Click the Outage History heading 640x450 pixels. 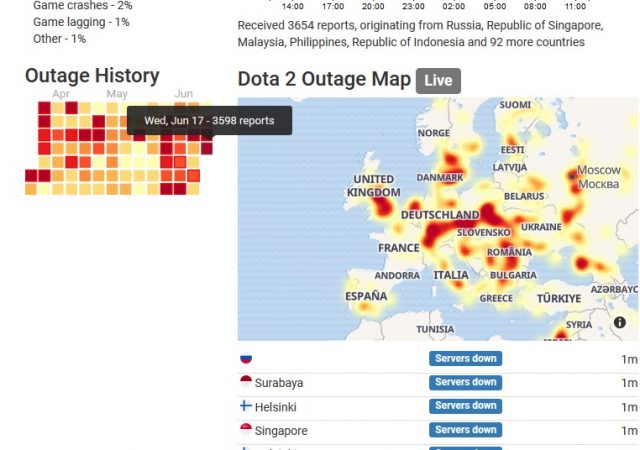coord(92,76)
